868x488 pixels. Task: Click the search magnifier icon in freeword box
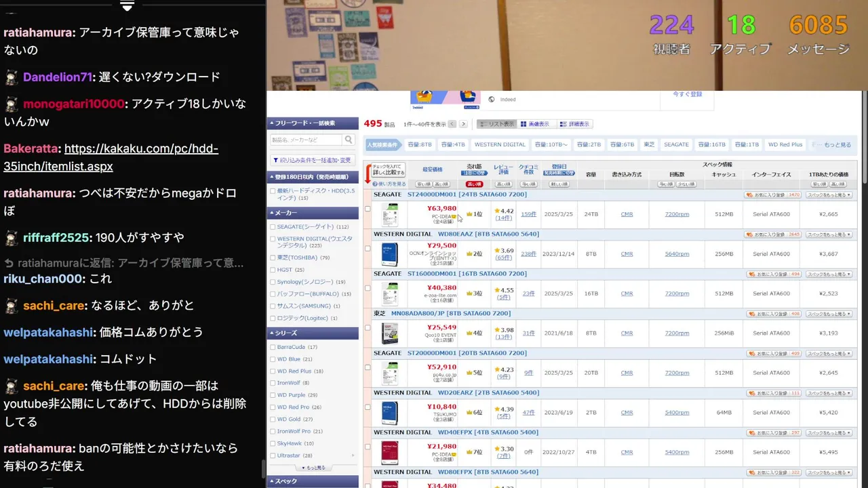click(x=349, y=140)
